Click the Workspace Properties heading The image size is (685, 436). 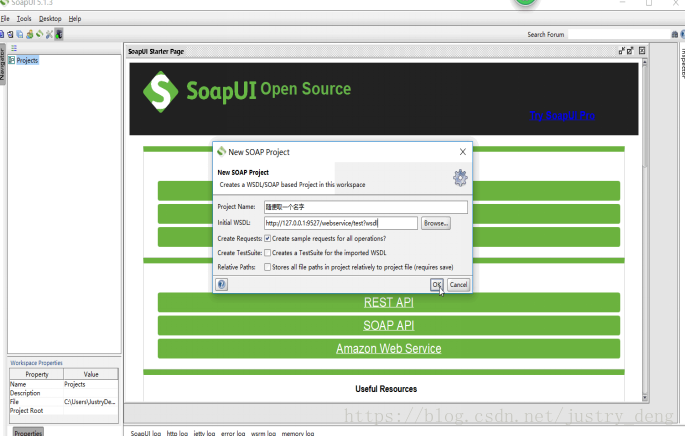click(x=36, y=363)
